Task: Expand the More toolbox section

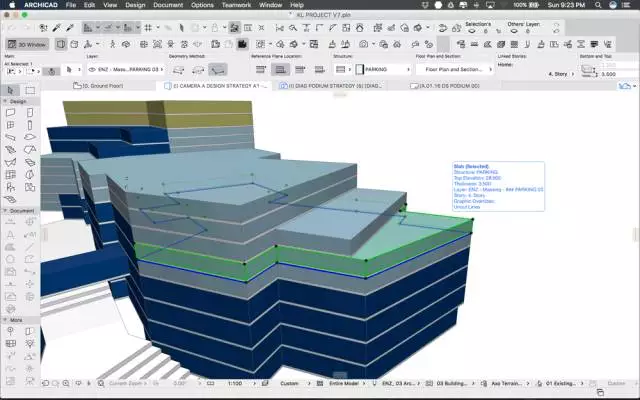Action: click(17, 321)
